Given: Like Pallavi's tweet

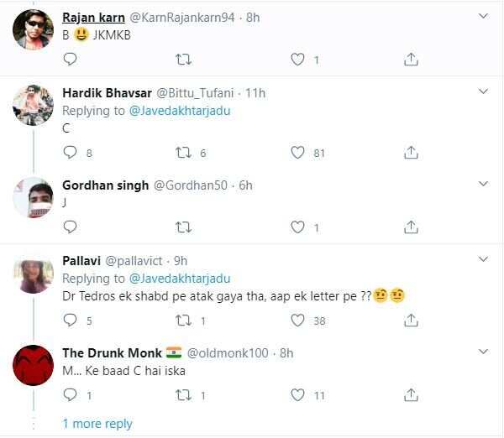Looking at the screenshot, I should coord(297,320).
